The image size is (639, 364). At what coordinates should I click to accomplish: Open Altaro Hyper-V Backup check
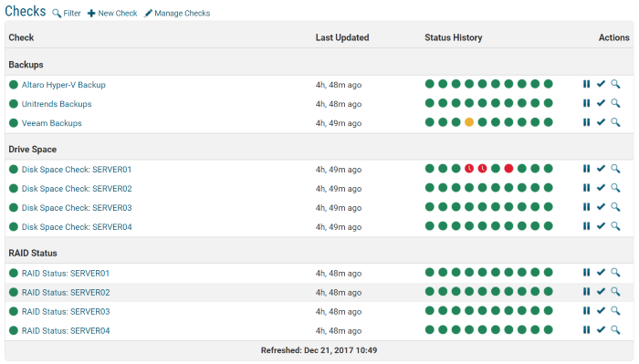(x=64, y=85)
